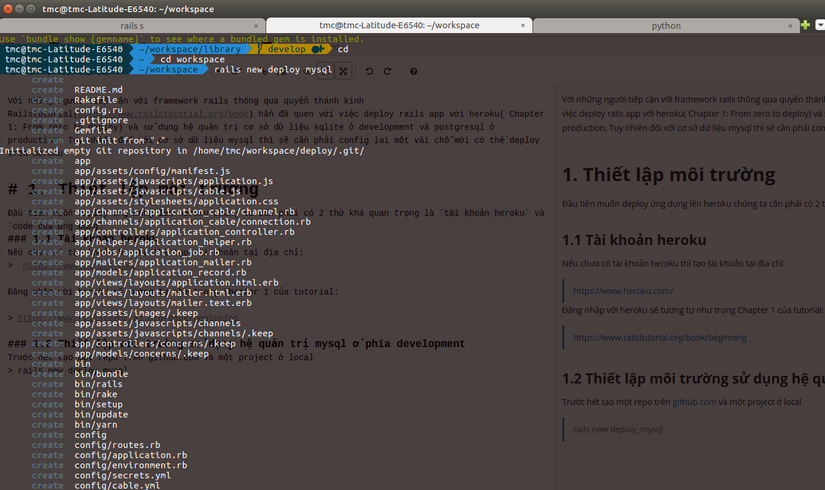Follow the github.com link in the preview
825x490 pixels.
tap(694, 402)
